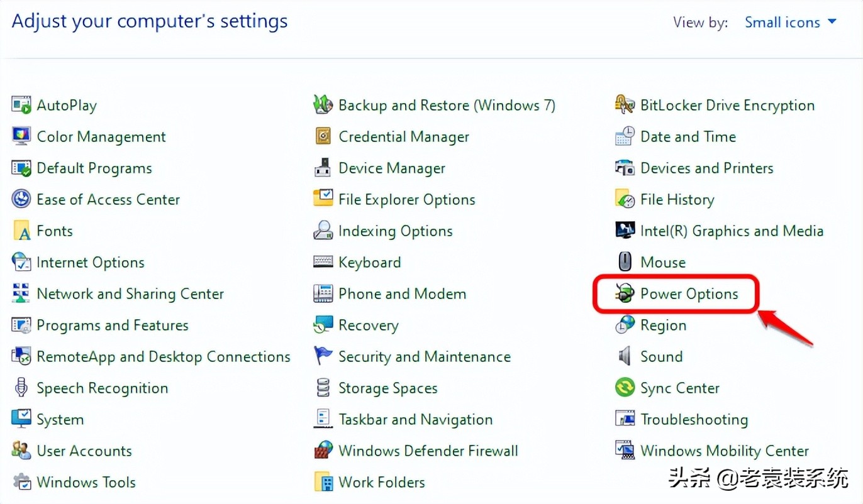
Task: Click the Sound speaker icon
Action: 625,356
